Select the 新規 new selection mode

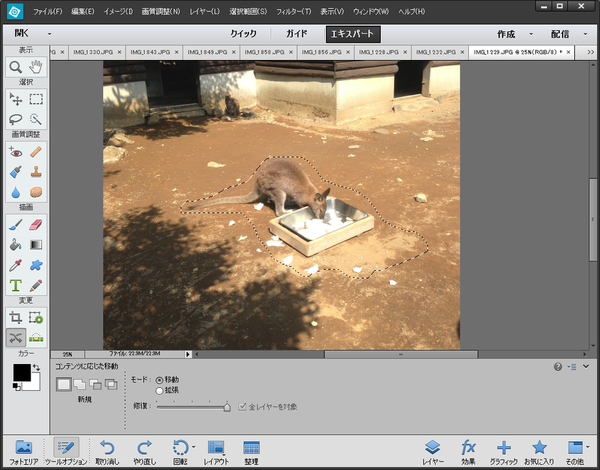(x=64, y=384)
